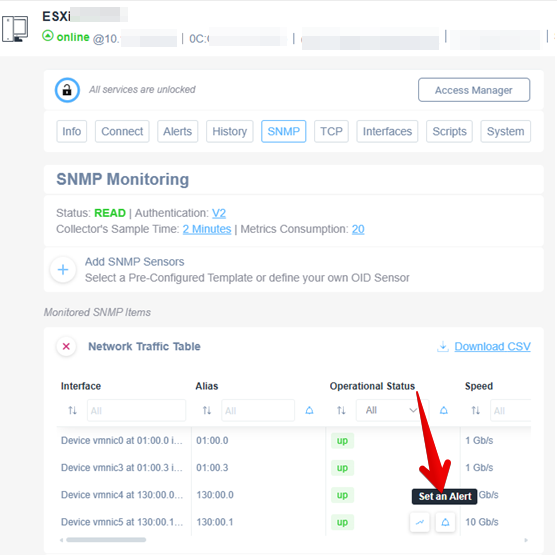
Task: Click the green online status icon
Action: tap(48, 36)
